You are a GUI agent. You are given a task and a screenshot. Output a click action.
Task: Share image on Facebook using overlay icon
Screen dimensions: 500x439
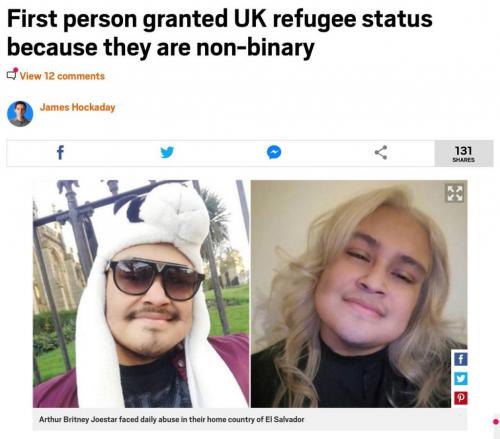tap(461, 359)
